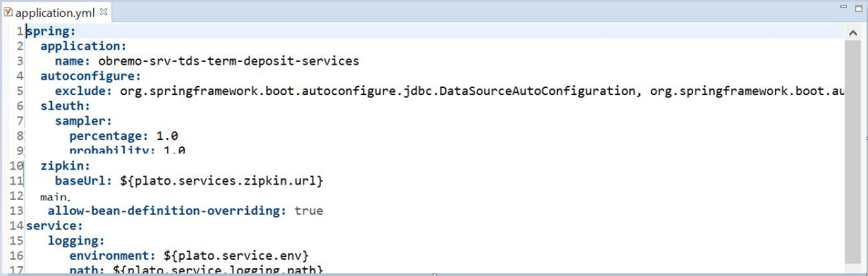Click the obremo-srv-tds-term-deposit-services name value
Screen dimensions: 868x276
[229, 61]
